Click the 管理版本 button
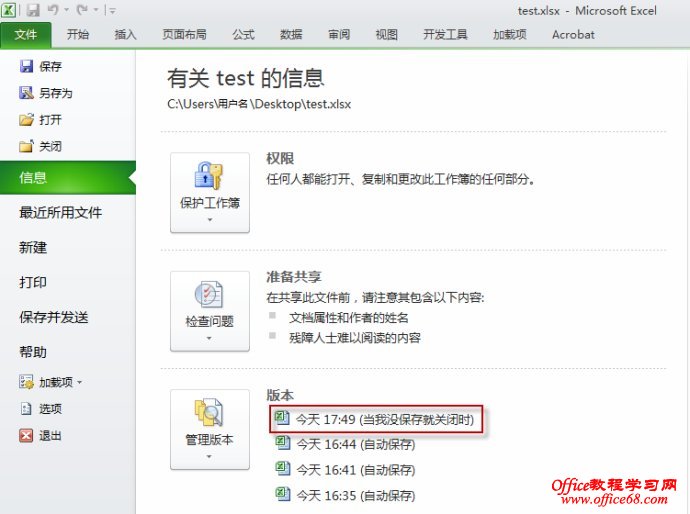Screen dimensions: 690x514 click(x=210, y=429)
